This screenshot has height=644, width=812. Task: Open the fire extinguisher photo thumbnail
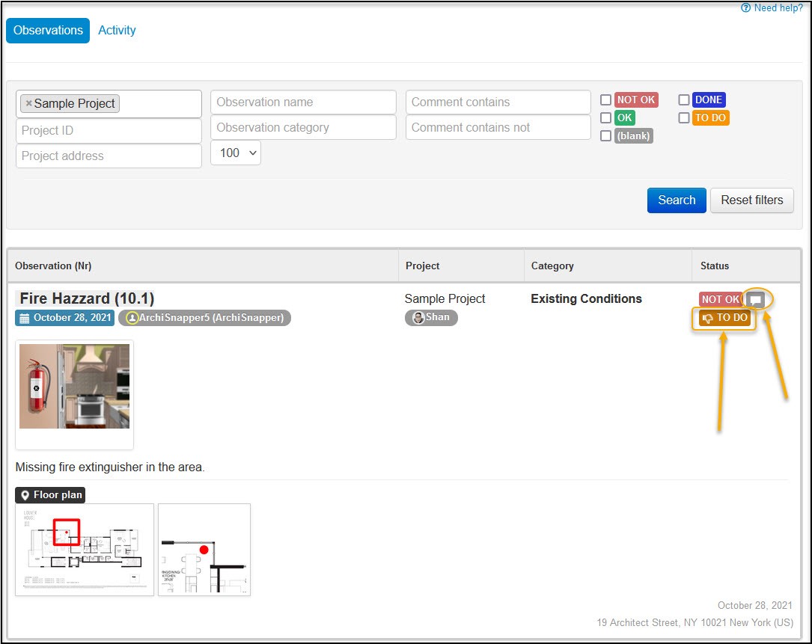point(75,386)
